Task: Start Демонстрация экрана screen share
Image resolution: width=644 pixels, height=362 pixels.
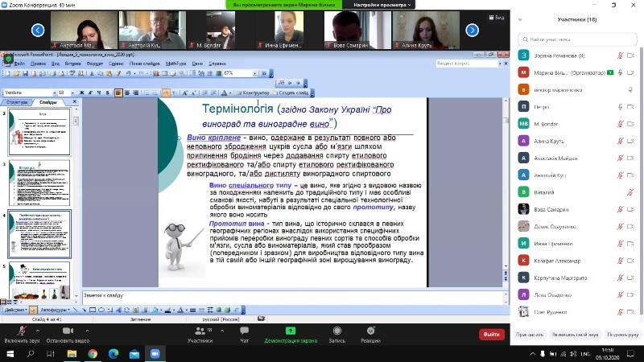Action: pos(291,334)
